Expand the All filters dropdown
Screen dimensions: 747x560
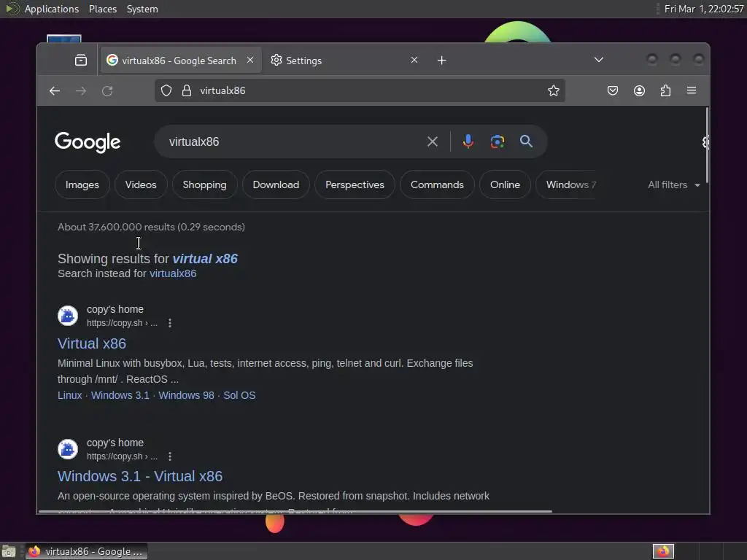(673, 184)
